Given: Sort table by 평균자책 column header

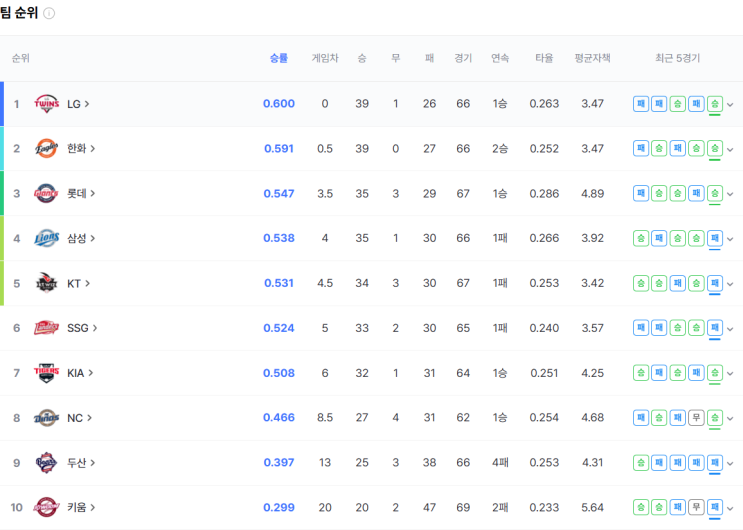Looking at the screenshot, I should pyautogui.click(x=592, y=58).
